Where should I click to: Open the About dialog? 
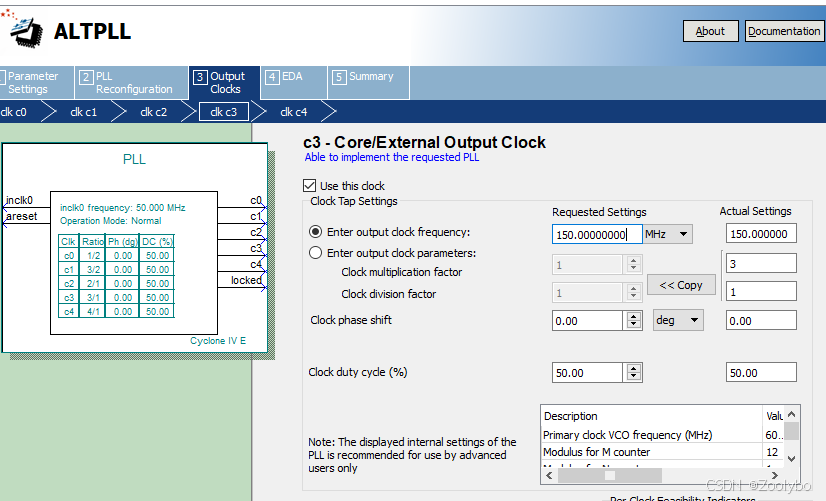(x=710, y=31)
